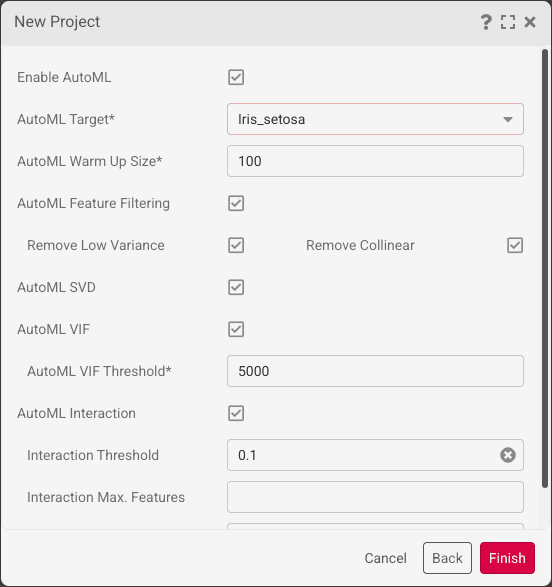The width and height of the screenshot is (552, 587).
Task: Edit the AutoML VIF Threshold field
Action: tap(375, 371)
